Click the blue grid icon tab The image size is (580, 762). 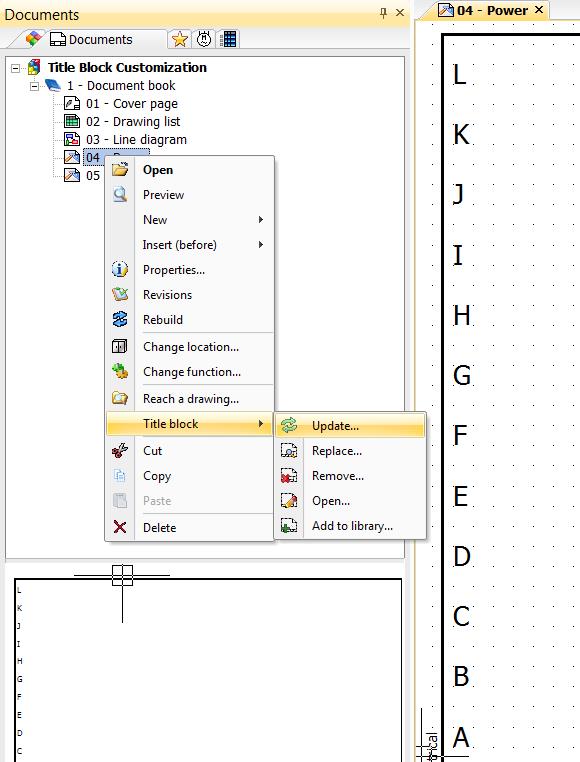pos(228,39)
